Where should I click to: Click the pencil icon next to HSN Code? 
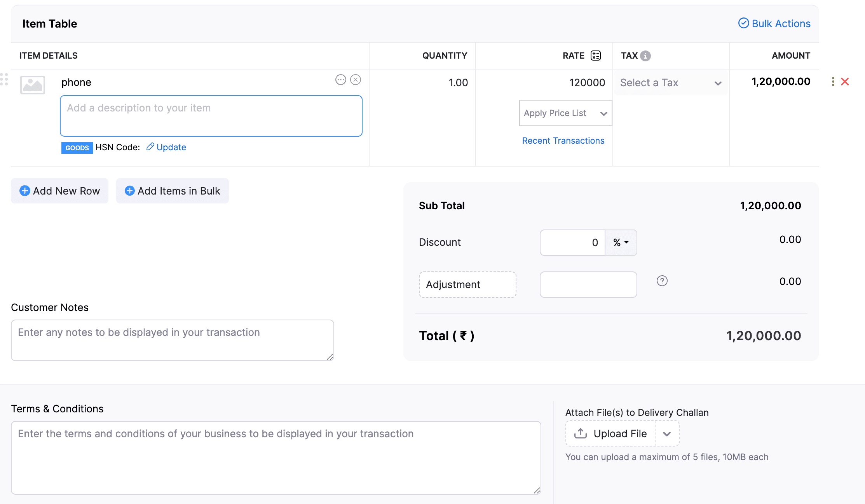150,147
